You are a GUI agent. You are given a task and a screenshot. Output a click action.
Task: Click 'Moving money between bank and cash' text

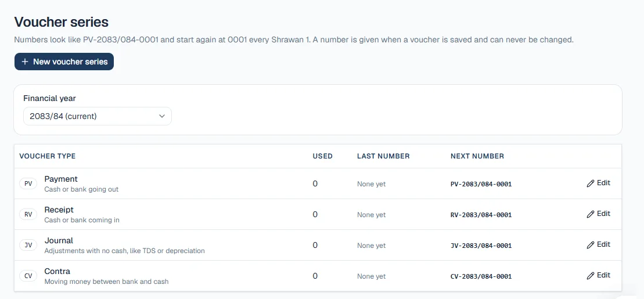pos(106,282)
